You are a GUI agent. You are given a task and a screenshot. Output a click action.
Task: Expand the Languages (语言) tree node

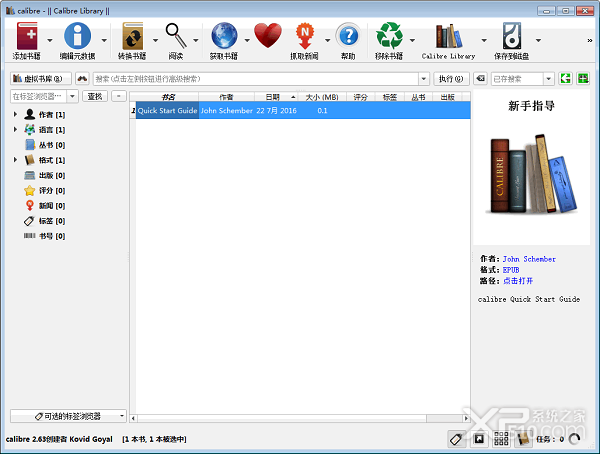[15, 129]
